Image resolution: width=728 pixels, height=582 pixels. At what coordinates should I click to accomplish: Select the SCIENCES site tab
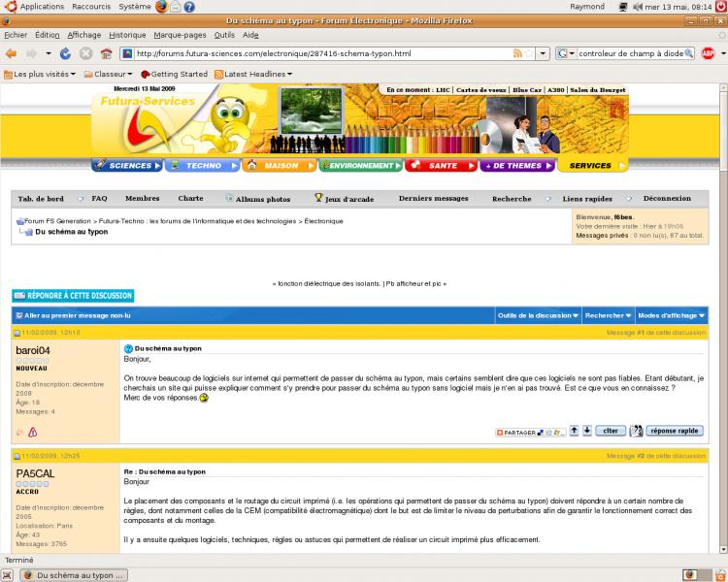127,165
